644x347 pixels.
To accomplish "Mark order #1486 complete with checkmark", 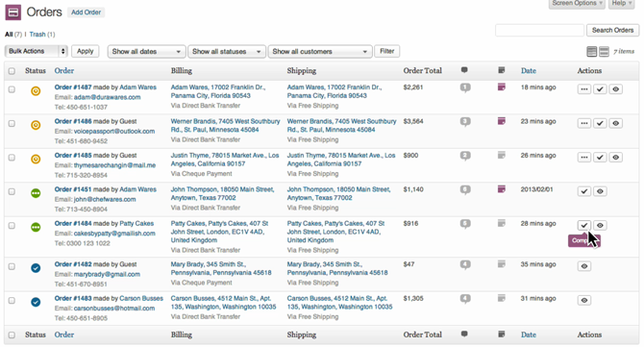I will (x=600, y=123).
